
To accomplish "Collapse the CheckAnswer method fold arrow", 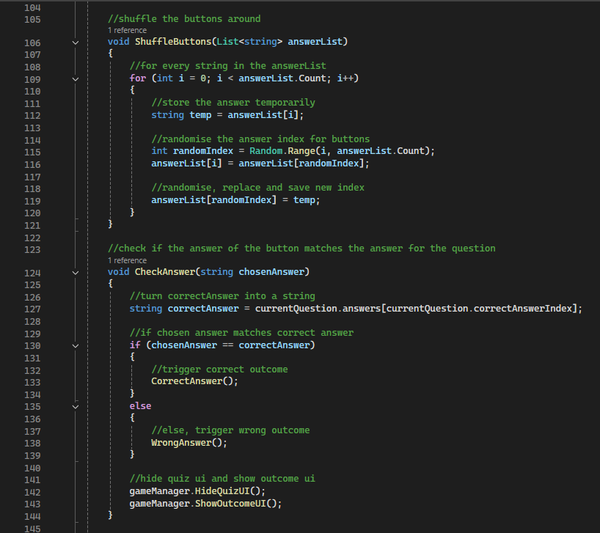I will coord(75,273).
